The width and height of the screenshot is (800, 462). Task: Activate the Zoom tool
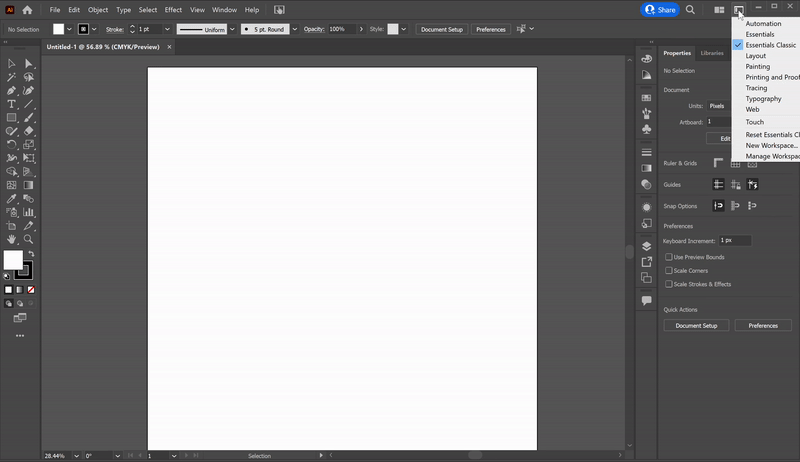pos(29,239)
